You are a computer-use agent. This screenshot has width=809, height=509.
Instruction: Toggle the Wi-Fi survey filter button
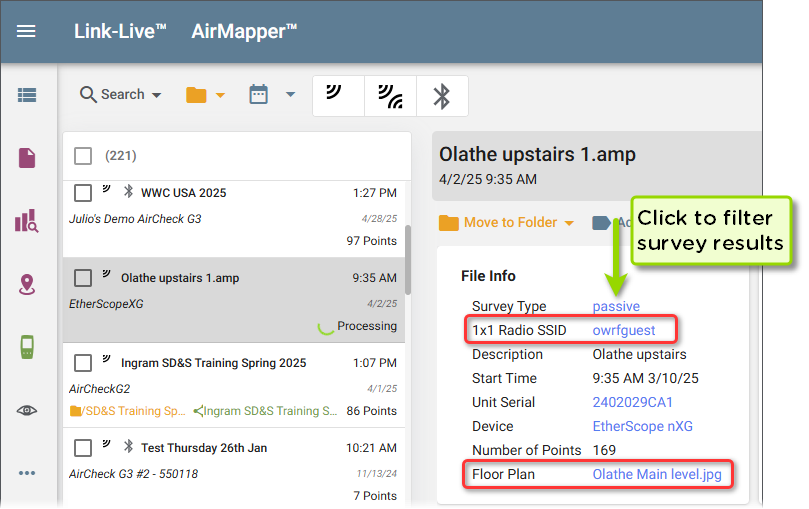coord(337,96)
